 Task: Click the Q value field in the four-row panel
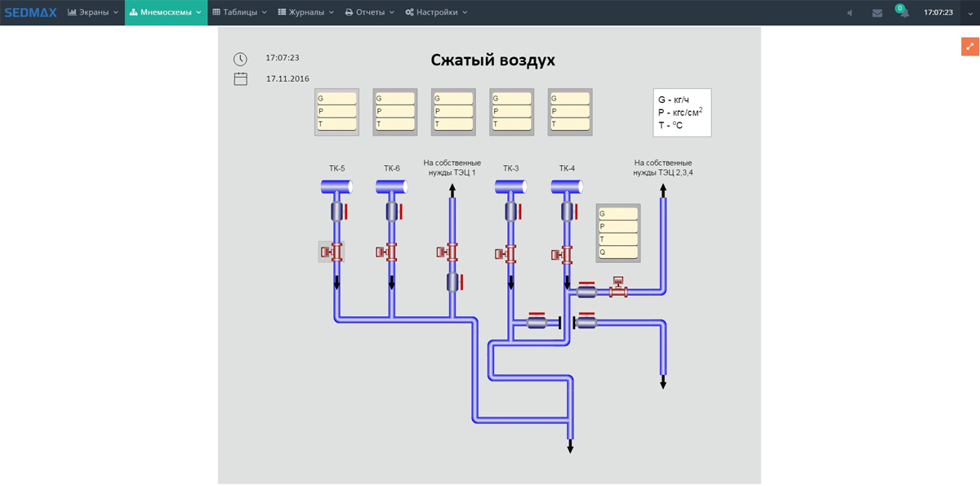(618, 252)
